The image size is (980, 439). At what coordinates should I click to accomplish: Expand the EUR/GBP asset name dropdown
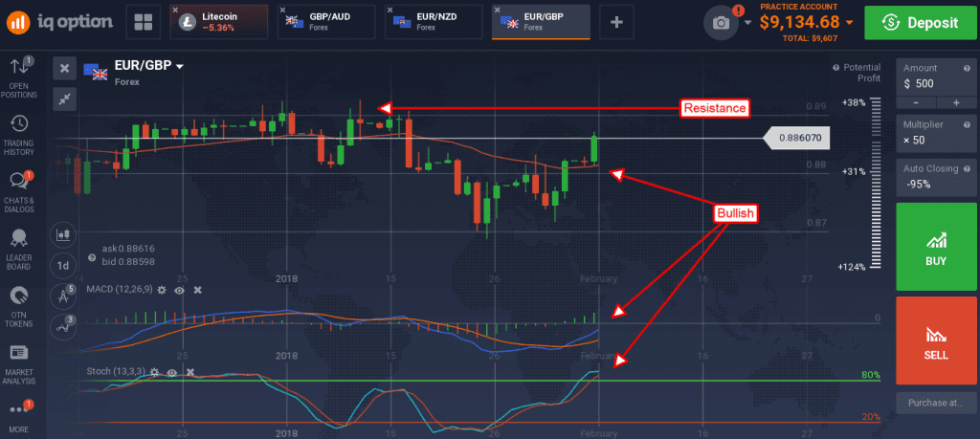pyautogui.click(x=180, y=66)
